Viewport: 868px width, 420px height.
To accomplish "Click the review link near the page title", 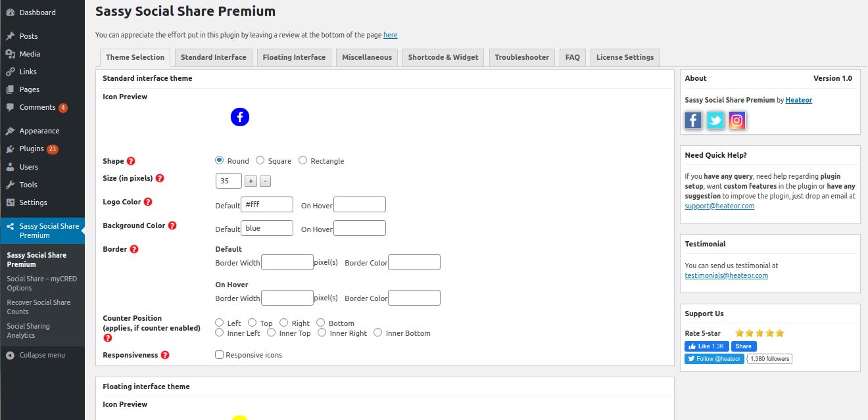I will (391, 34).
